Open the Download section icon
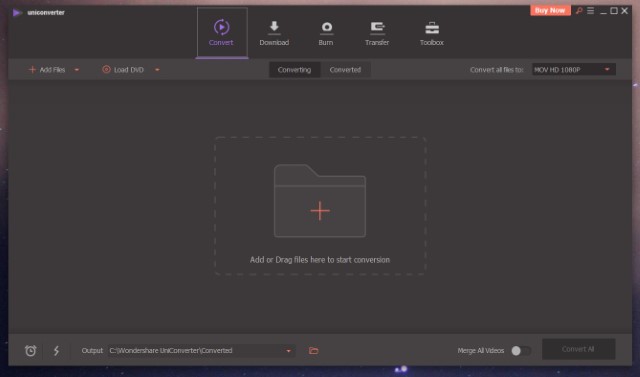640x377 pixels. [x=274, y=27]
